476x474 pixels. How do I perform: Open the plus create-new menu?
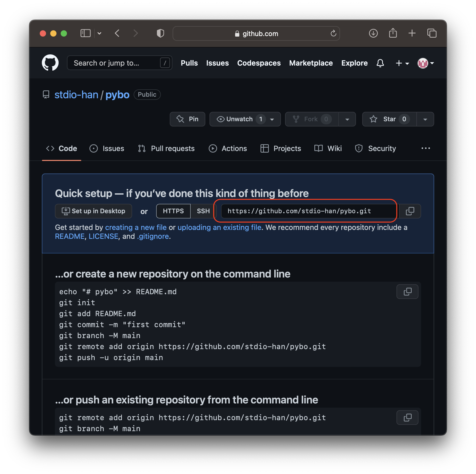click(402, 63)
